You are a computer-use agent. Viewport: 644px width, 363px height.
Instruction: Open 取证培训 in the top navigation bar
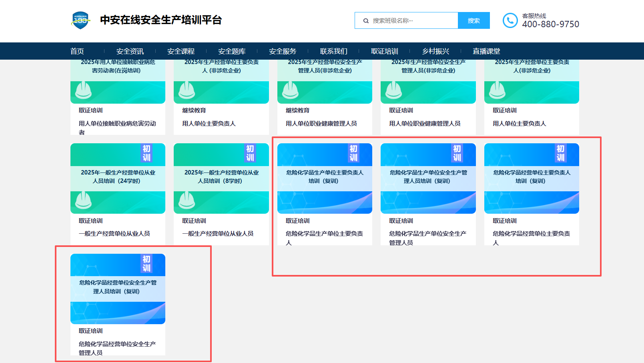click(x=384, y=51)
